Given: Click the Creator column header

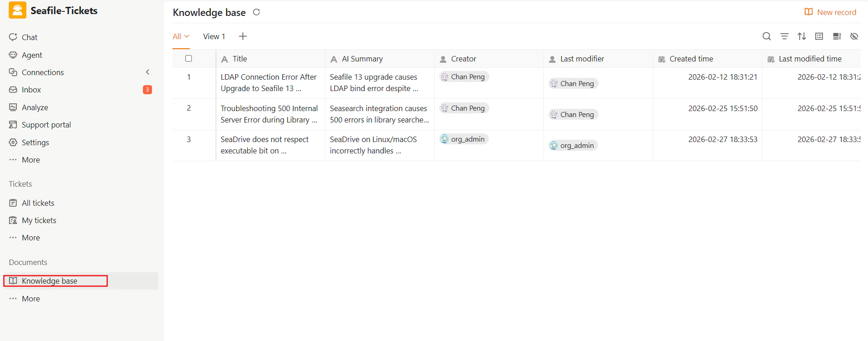Looking at the screenshot, I should point(489,59).
